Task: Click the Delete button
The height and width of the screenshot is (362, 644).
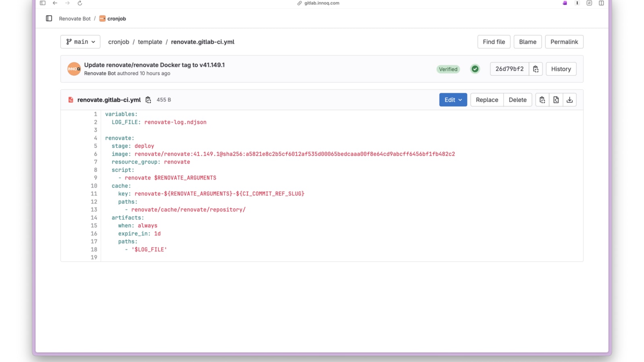Action: [x=518, y=100]
